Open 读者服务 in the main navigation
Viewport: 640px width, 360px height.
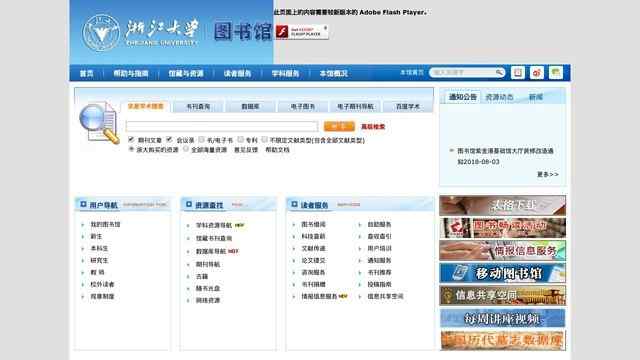click(237, 73)
